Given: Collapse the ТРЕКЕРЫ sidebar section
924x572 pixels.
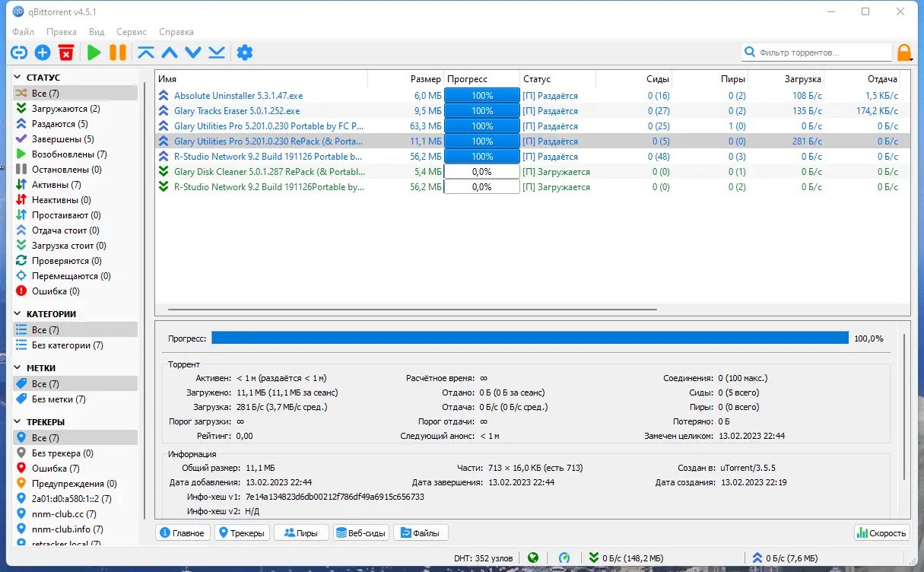Looking at the screenshot, I should [19, 421].
